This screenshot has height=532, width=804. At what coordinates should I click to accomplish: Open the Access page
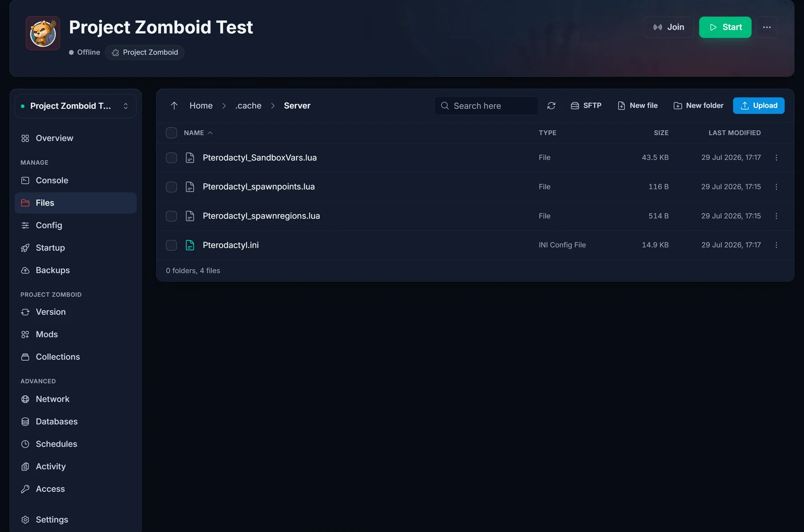click(x=75, y=489)
